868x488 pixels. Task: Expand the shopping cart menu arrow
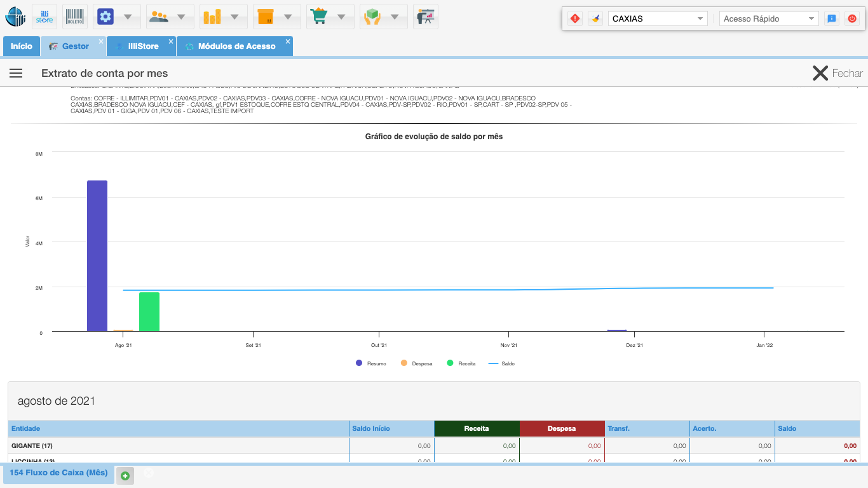[341, 17]
